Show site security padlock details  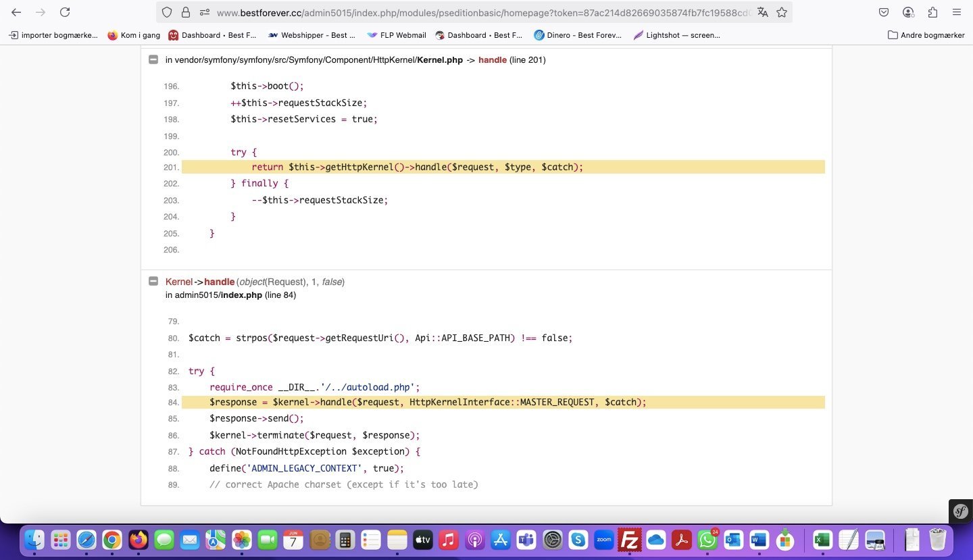click(186, 12)
